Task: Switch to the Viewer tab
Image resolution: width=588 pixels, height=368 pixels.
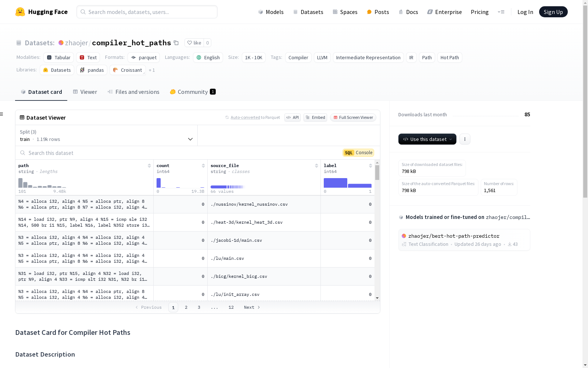Action: pyautogui.click(x=85, y=92)
